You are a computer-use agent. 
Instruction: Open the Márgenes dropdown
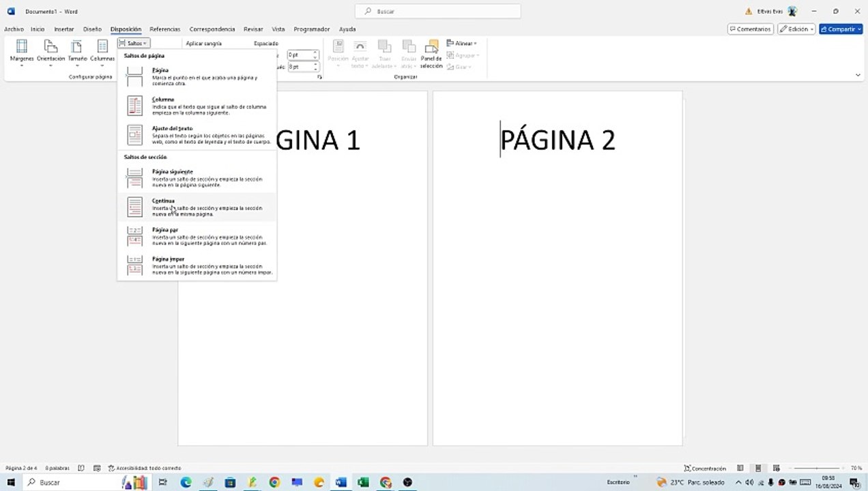coord(22,53)
